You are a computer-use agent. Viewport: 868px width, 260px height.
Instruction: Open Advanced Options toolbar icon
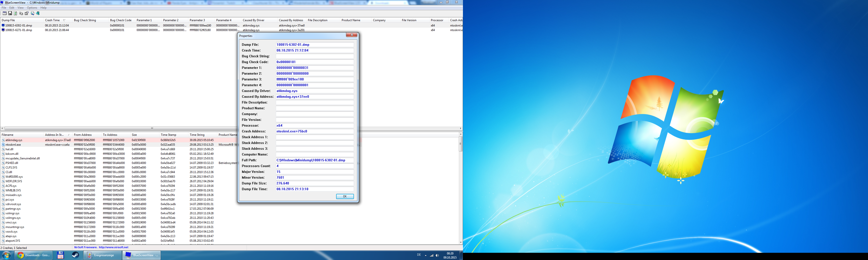click(5, 13)
